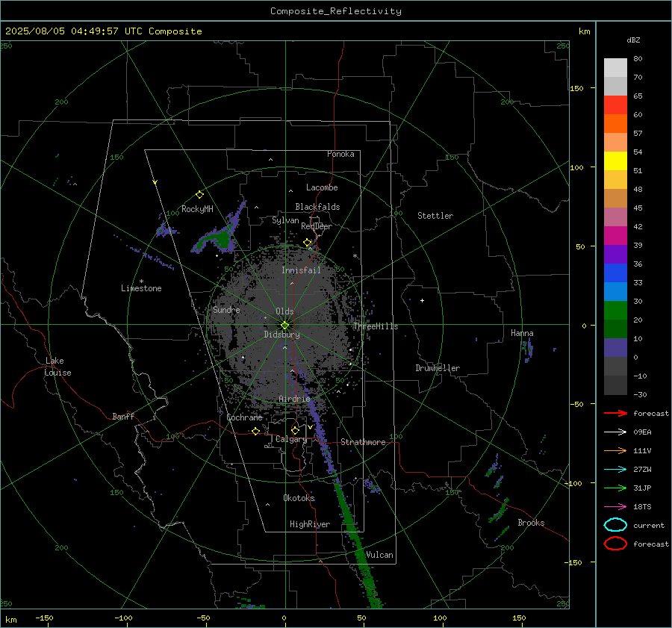Click the current legend label
672x628 pixels.
coord(649,525)
